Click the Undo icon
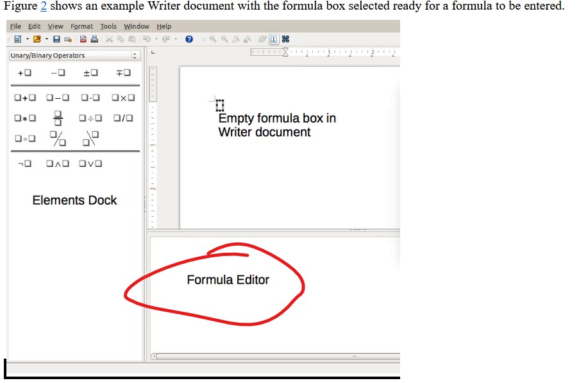This screenshot has width=588, height=383. coord(147,39)
